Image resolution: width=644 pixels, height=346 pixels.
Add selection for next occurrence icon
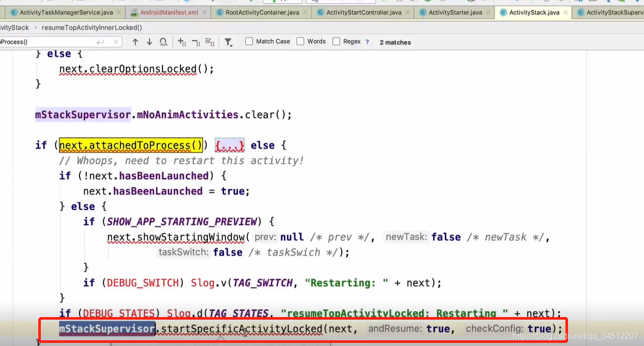click(x=181, y=42)
